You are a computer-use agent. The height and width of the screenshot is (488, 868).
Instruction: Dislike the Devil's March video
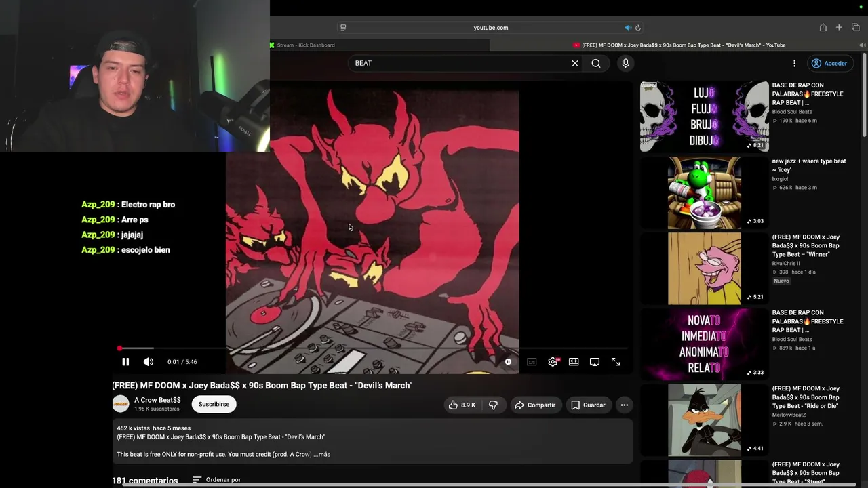[493, 405]
